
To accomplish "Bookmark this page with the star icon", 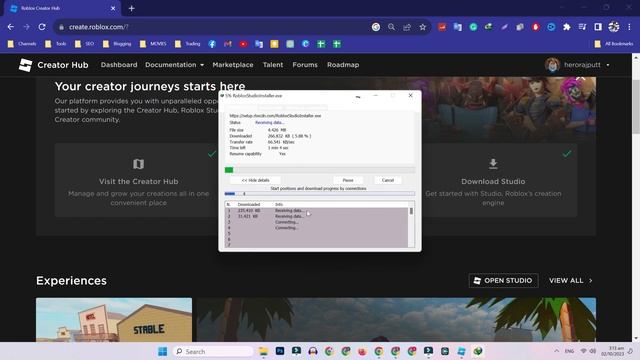I will point(422,27).
